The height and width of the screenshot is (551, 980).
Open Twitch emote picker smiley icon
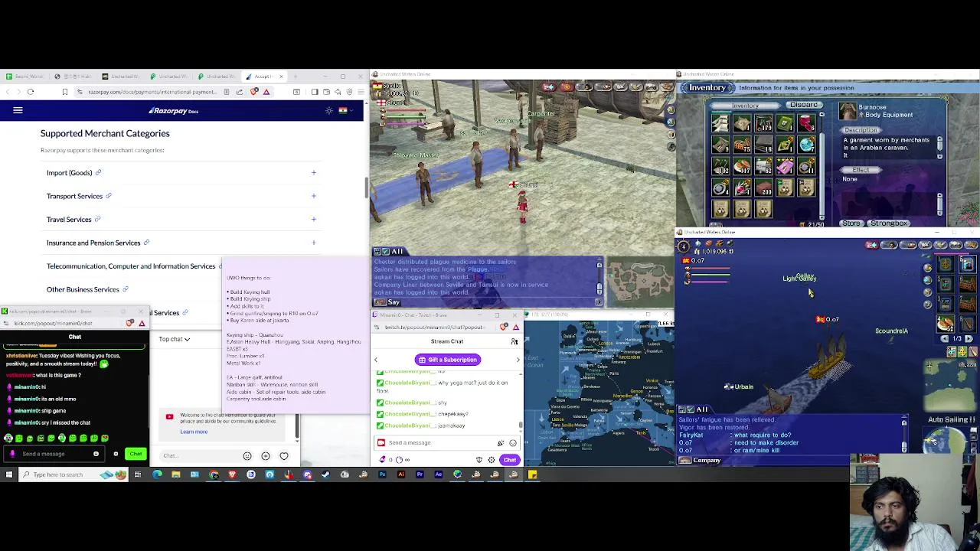tap(513, 443)
